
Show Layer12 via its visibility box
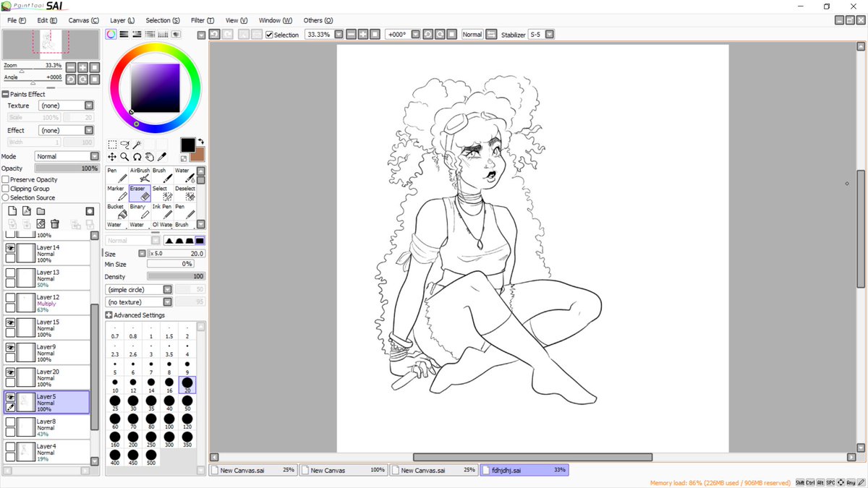[10, 298]
